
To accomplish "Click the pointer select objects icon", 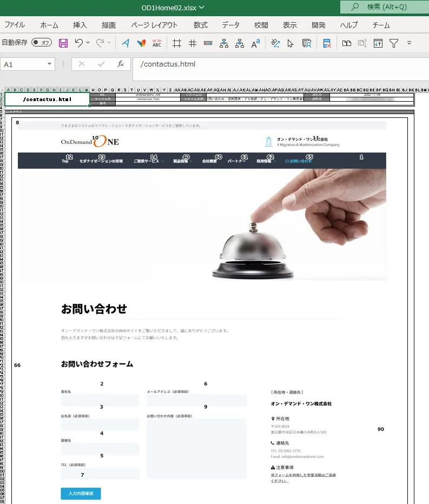I will point(291,43).
